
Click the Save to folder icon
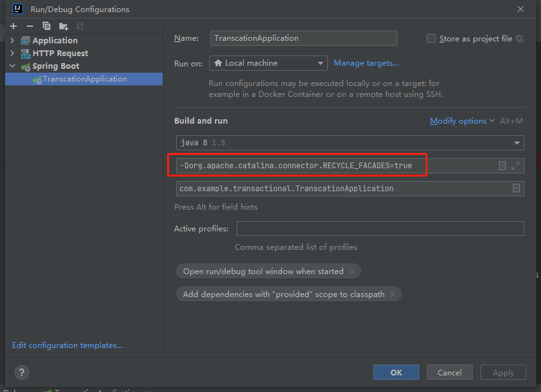64,26
